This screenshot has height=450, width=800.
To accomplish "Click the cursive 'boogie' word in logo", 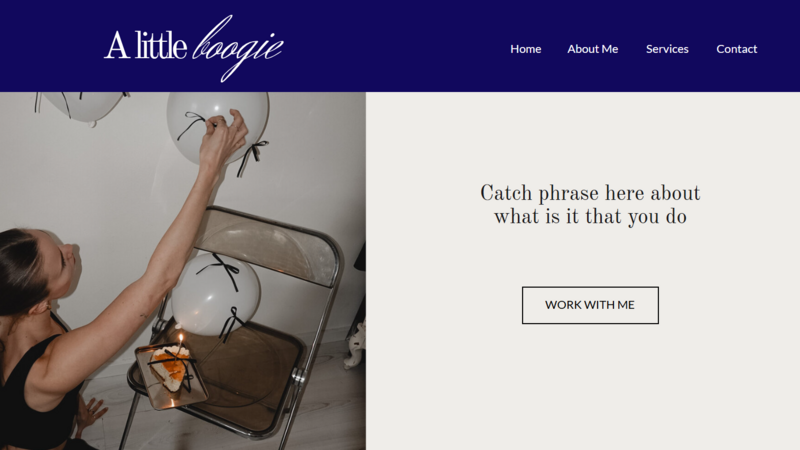I will (238, 48).
